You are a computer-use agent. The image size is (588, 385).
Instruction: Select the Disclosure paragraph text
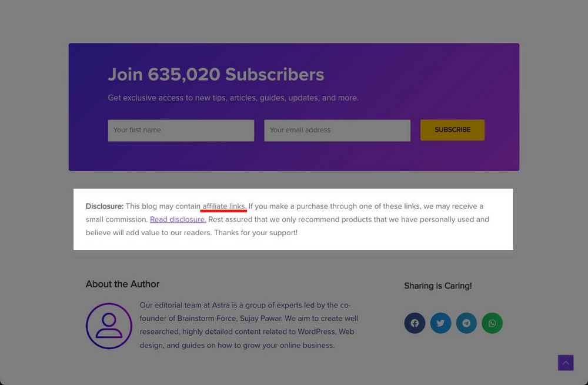285,219
